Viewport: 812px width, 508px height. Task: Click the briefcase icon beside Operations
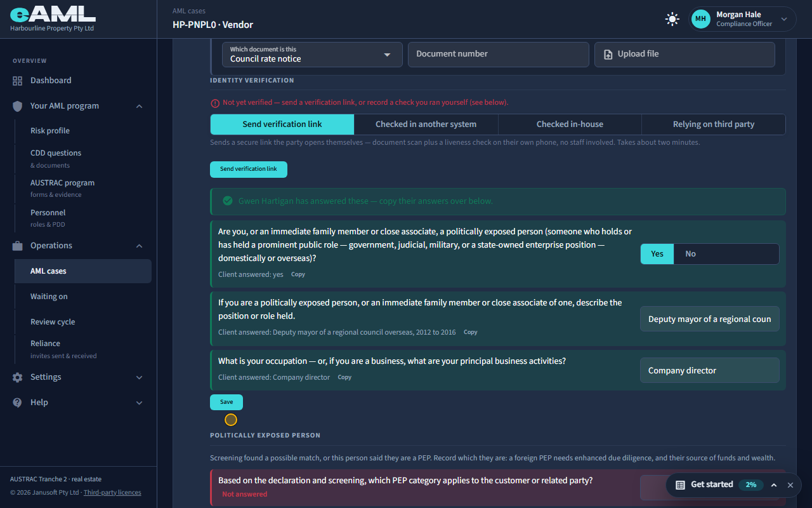[17, 246]
